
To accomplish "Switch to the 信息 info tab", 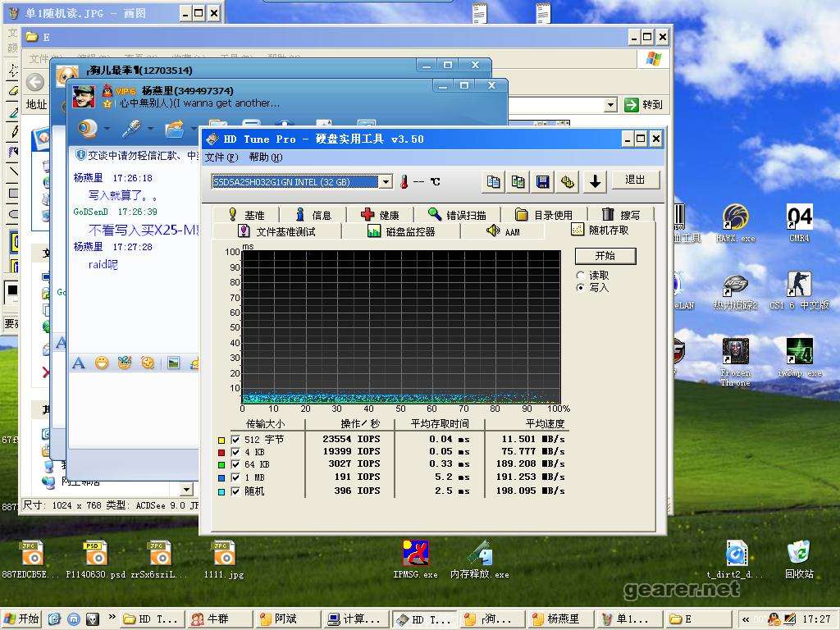I will 313,215.
